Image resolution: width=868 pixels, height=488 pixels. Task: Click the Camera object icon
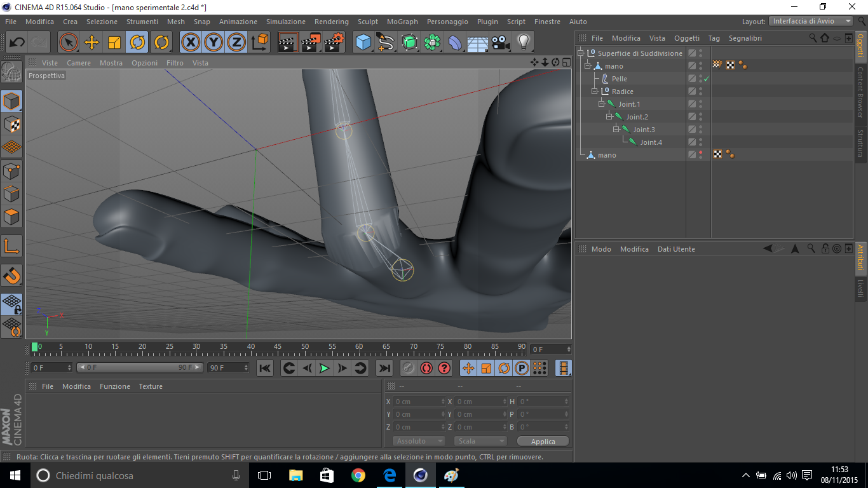501,43
